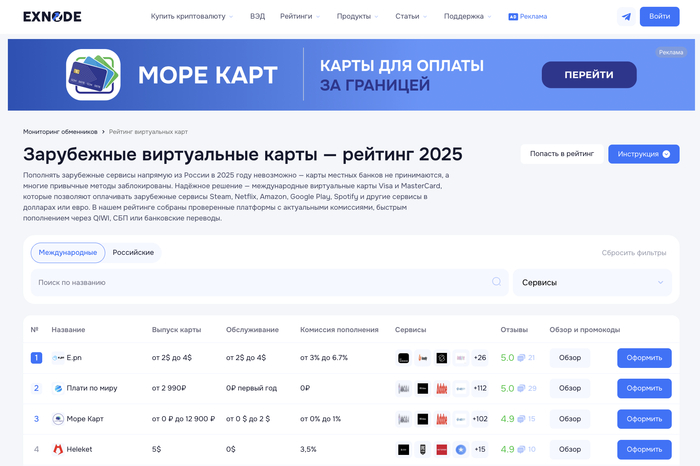Select the Международные filter
Screen dimensions: 700x466
(x=67, y=252)
